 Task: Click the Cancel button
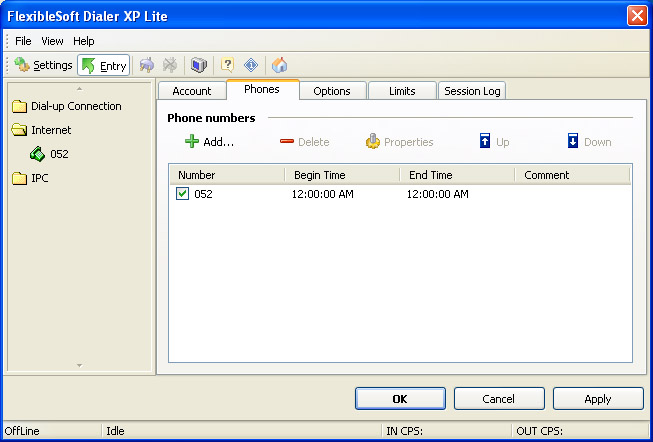tap(499, 399)
